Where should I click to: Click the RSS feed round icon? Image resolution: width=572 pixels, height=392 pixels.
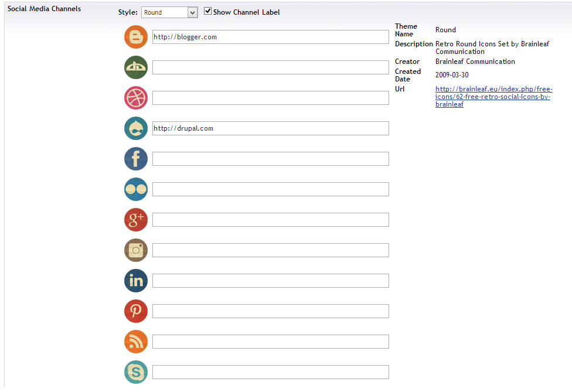[x=136, y=342]
